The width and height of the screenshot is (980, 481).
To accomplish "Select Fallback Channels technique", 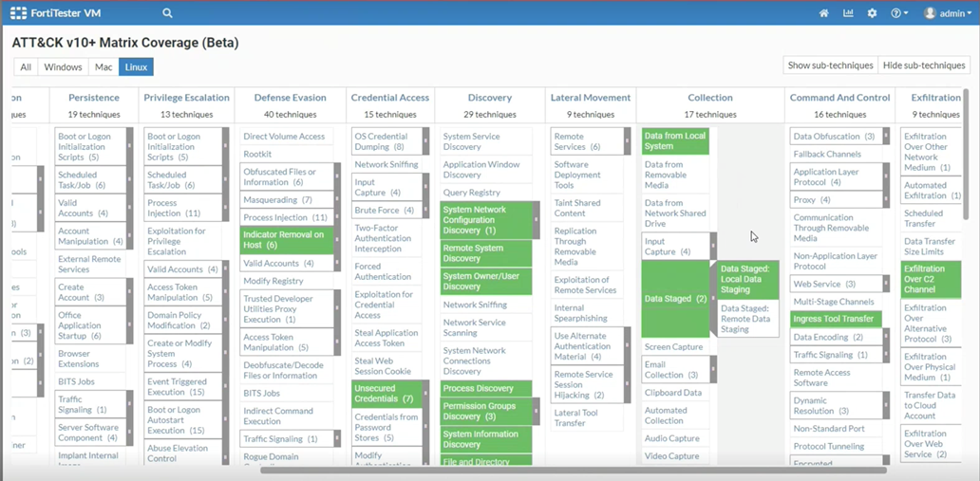I will coord(837,154).
